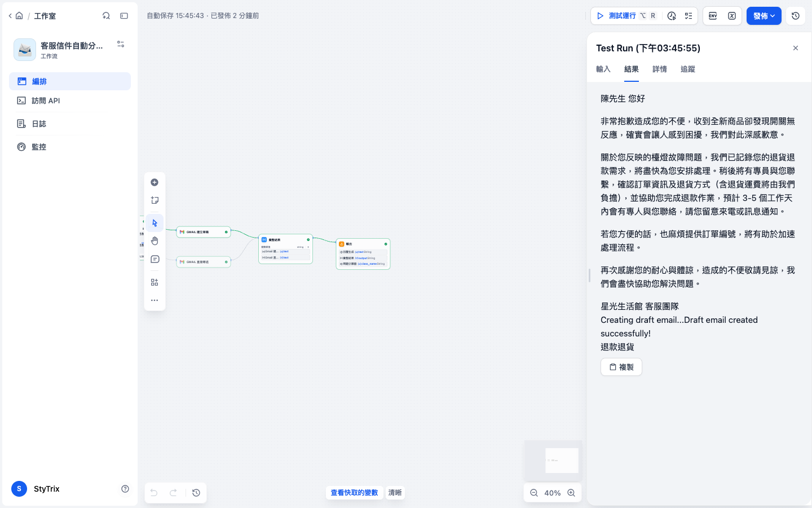Select the pointer mode tool
The width and height of the screenshot is (812, 508).
pyautogui.click(x=155, y=223)
